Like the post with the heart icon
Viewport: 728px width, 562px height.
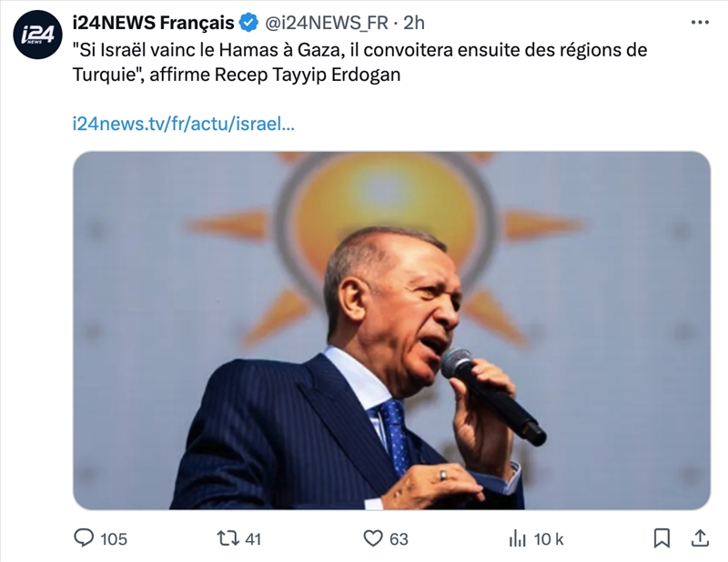click(x=372, y=538)
